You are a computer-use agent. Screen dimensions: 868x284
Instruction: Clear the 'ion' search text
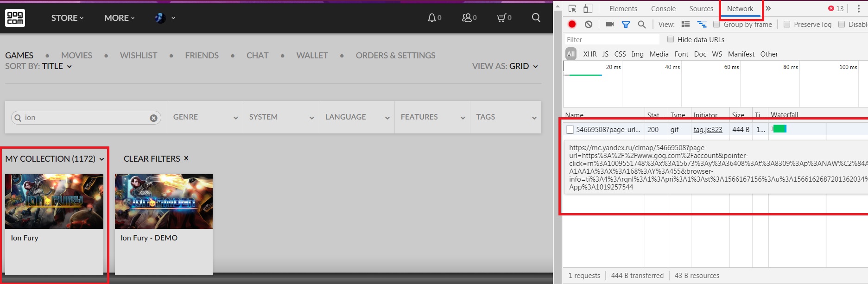[153, 118]
